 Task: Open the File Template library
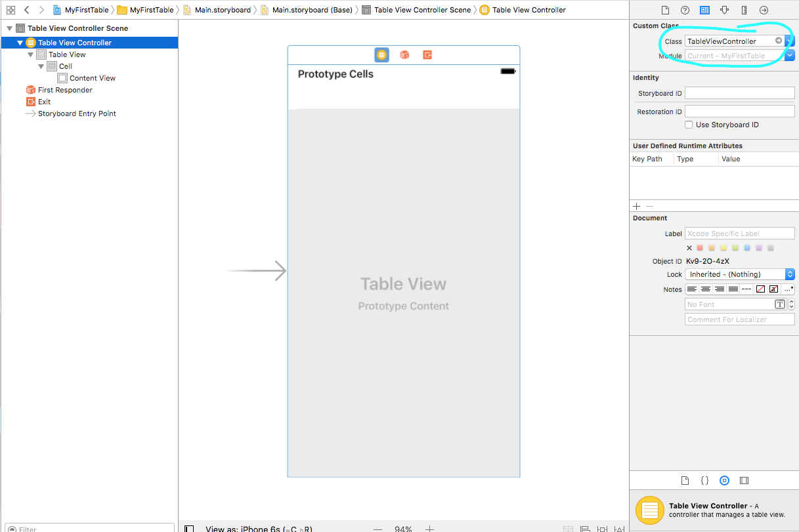(685, 480)
